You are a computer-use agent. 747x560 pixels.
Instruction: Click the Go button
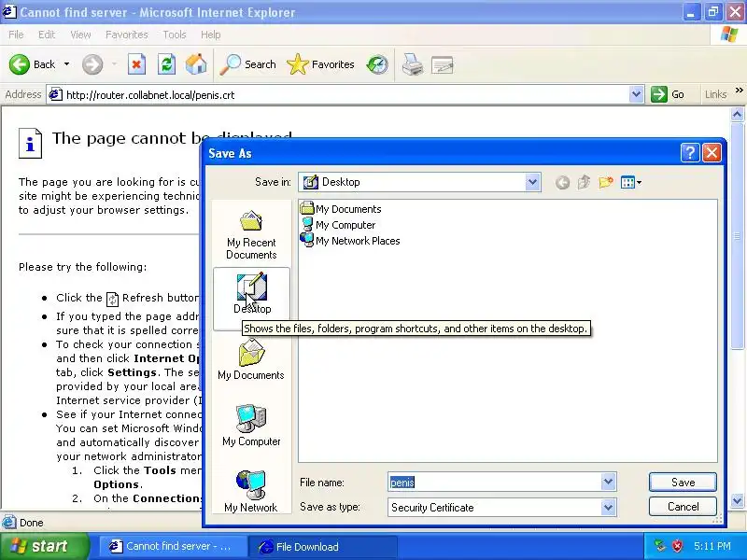point(668,95)
